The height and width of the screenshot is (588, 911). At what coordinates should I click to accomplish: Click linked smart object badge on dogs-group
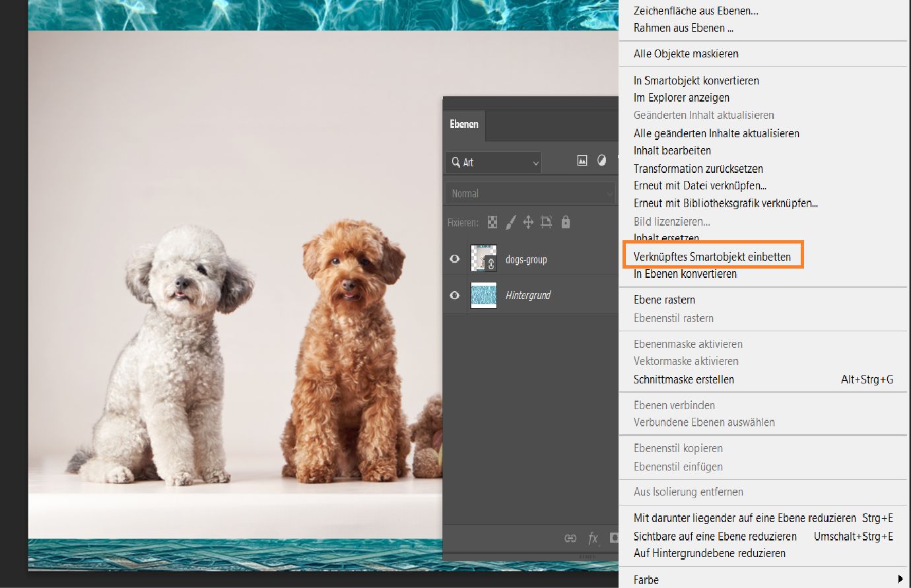pos(490,264)
